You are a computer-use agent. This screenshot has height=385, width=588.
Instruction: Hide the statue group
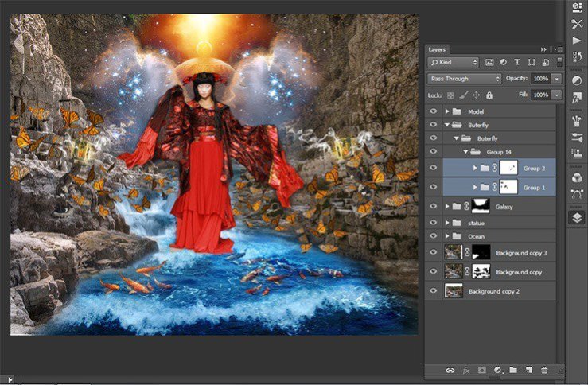(433, 223)
